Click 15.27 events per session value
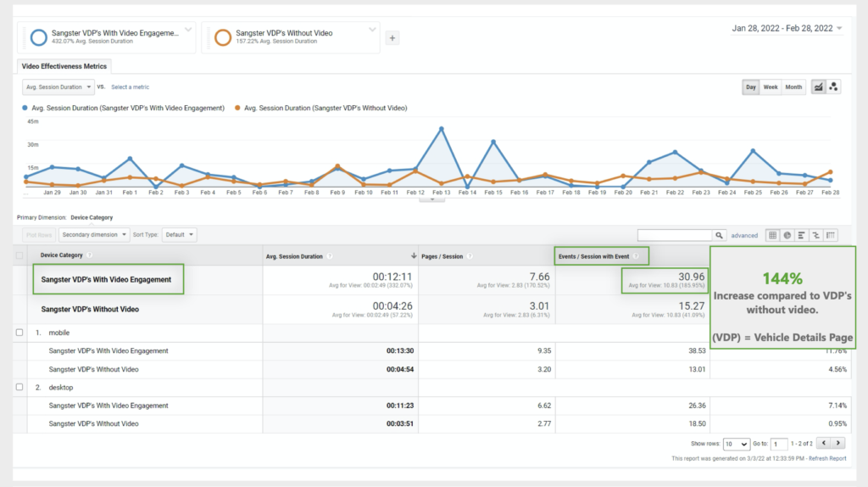868x487 pixels. pos(692,305)
